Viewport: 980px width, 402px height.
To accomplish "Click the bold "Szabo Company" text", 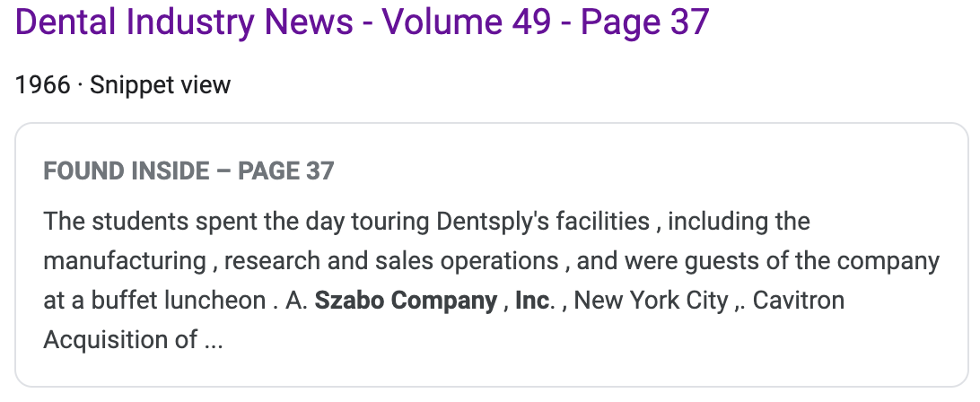I will [x=406, y=301].
